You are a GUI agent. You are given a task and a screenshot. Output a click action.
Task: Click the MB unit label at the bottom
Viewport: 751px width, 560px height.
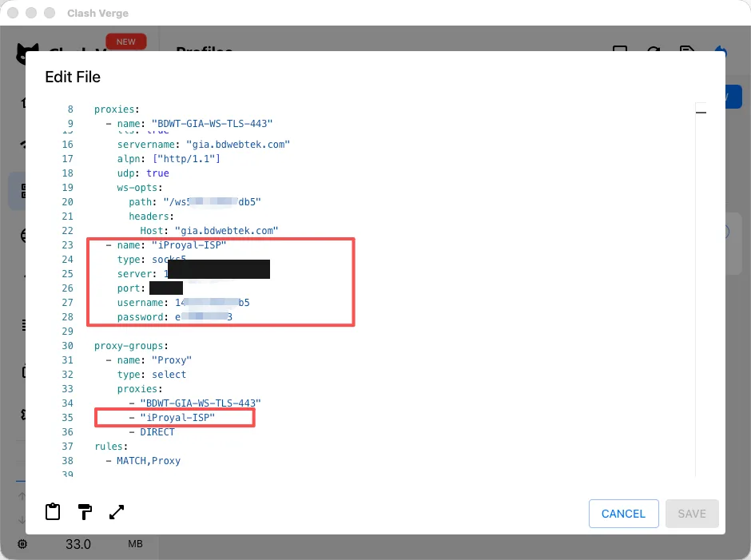pos(135,544)
